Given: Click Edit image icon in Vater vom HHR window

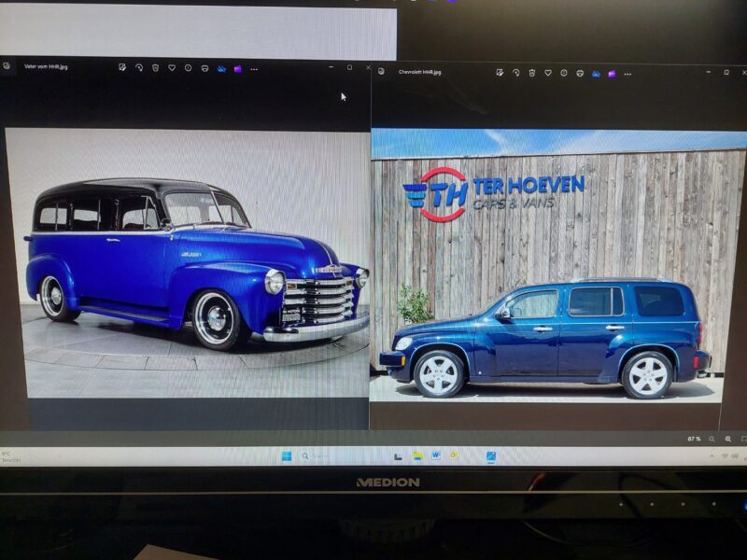Looking at the screenshot, I should (122, 67).
